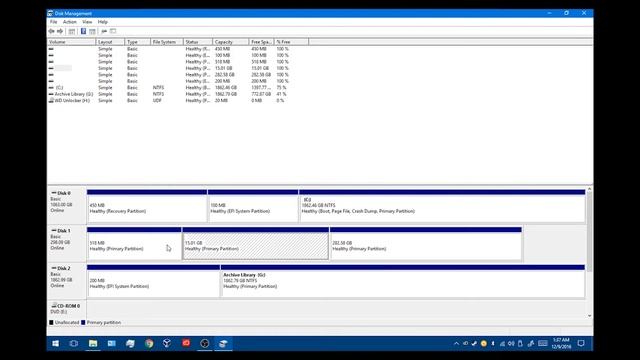Click disk pane scrollbar up arrow

[x=589, y=190]
